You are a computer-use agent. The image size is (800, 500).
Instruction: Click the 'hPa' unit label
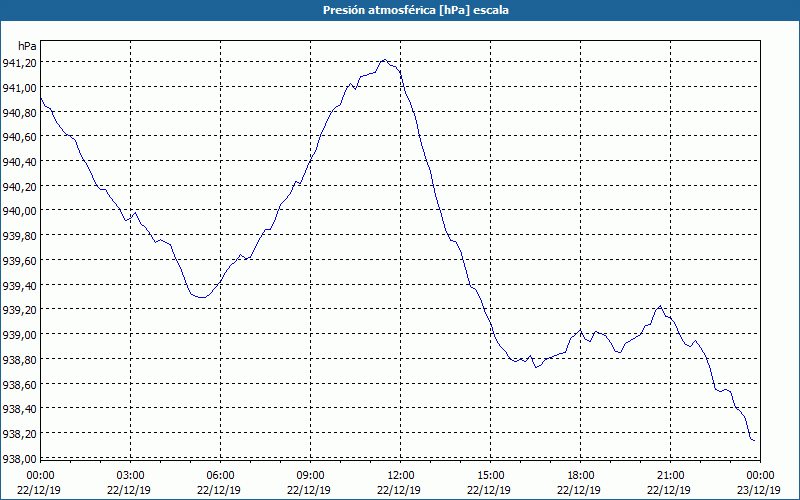coord(27,46)
